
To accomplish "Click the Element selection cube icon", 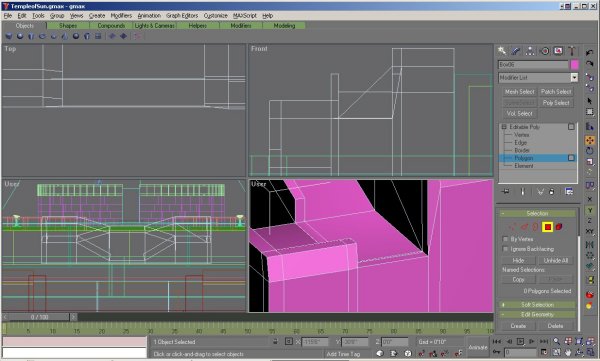I will (x=559, y=227).
